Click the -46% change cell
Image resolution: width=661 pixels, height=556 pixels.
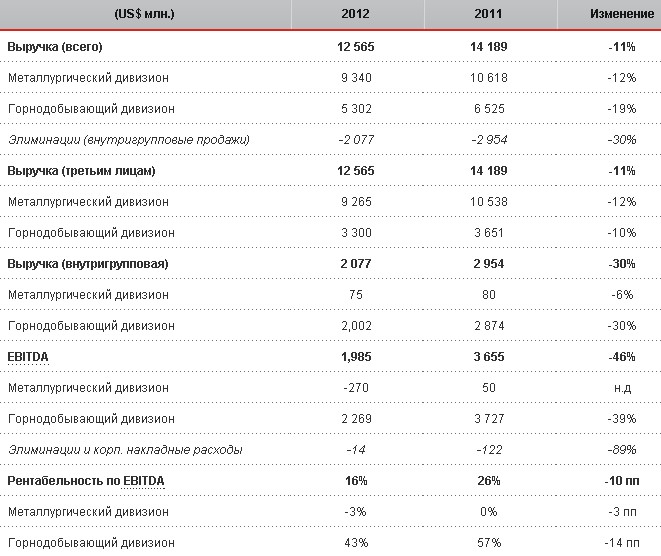(621, 357)
